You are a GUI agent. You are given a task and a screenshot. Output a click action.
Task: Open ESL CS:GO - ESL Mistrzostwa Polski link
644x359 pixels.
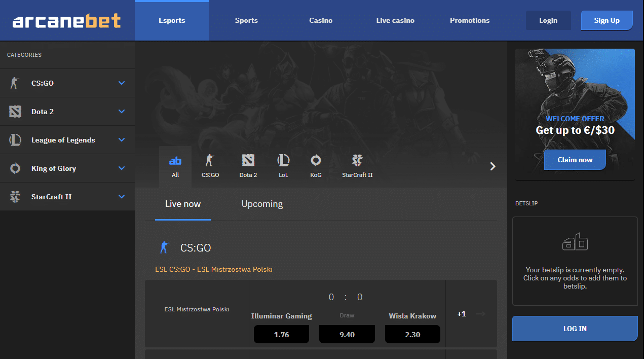(x=214, y=269)
